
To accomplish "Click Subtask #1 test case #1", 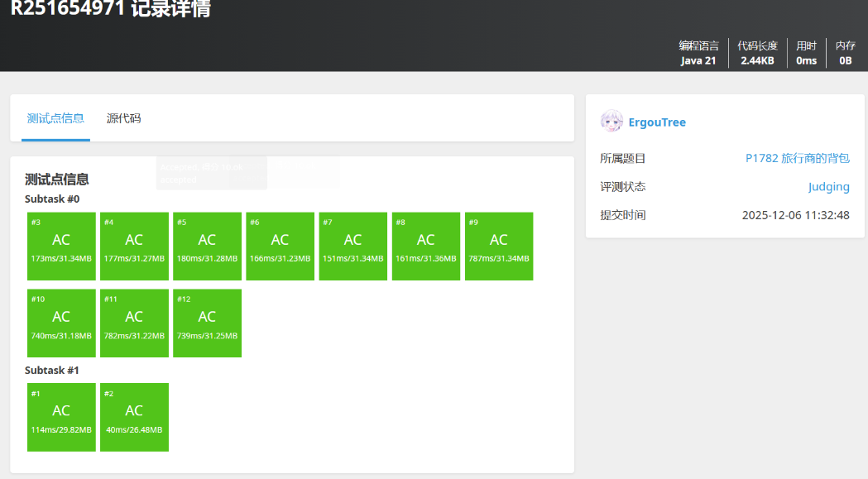I will (x=61, y=417).
